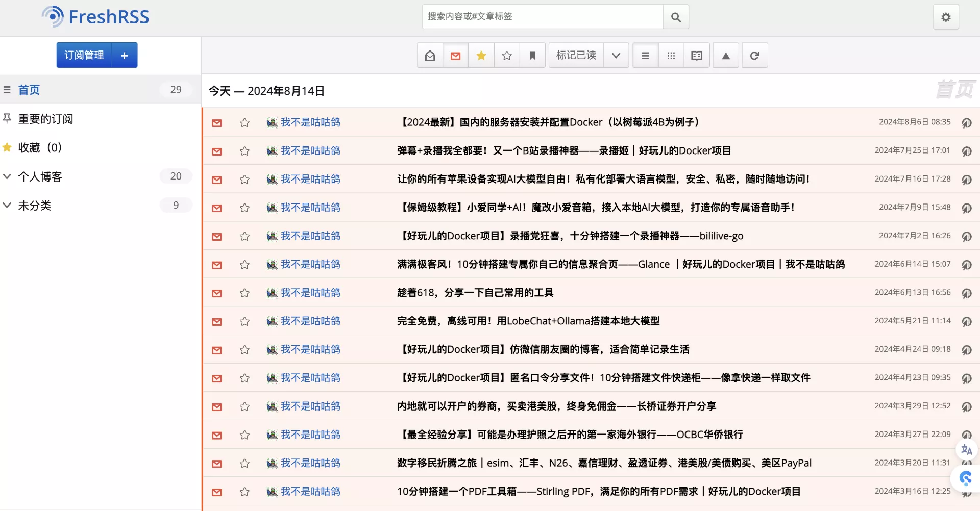Open 订阅管理 subscription management

click(84, 55)
